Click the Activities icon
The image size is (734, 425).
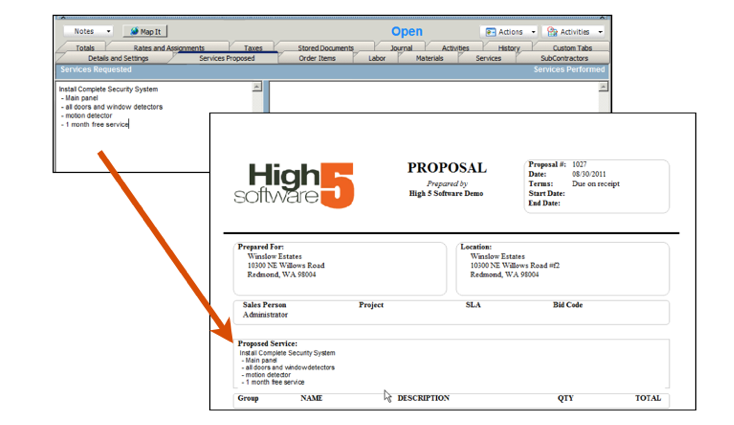(552, 32)
